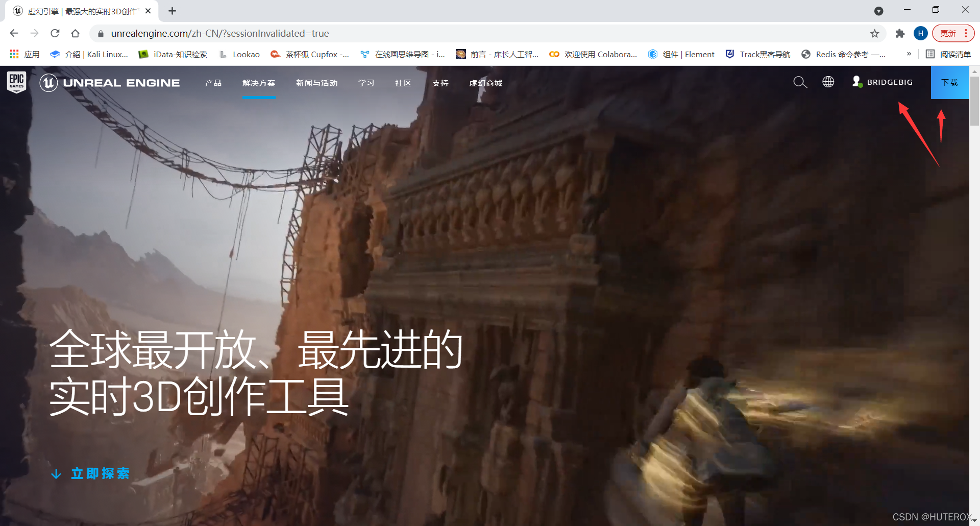This screenshot has width=980, height=526.
Task: Click the BRIDGEBIG account avatar icon
Action: [856, 82]
